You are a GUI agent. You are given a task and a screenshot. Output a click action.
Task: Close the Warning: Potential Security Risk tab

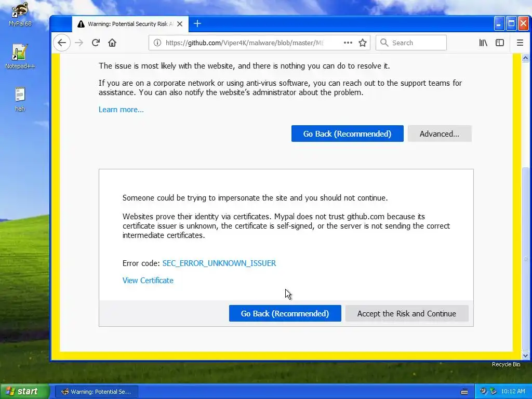tap(180, 24)
